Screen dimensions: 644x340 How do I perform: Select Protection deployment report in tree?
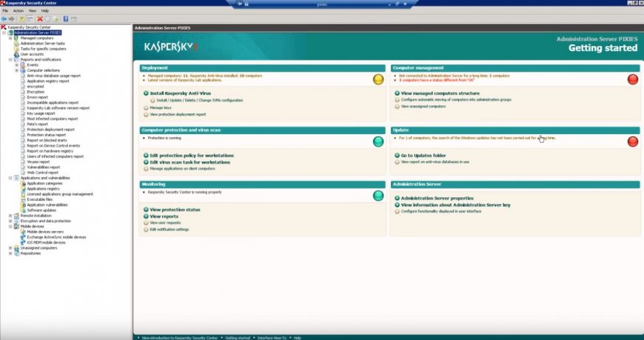51,130
